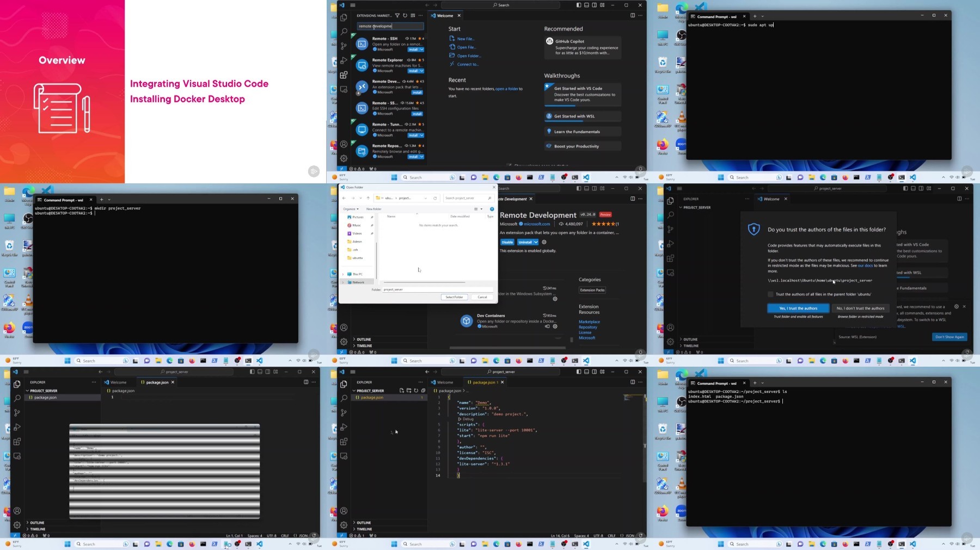
Task: Click New Folder icon in PROJECT_SERVER explorer header
Action: [x=409, y=391]
